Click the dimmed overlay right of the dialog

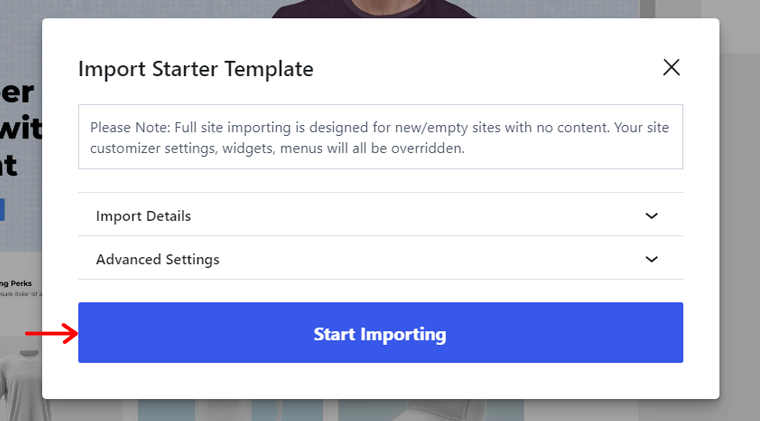click(740, 218)
